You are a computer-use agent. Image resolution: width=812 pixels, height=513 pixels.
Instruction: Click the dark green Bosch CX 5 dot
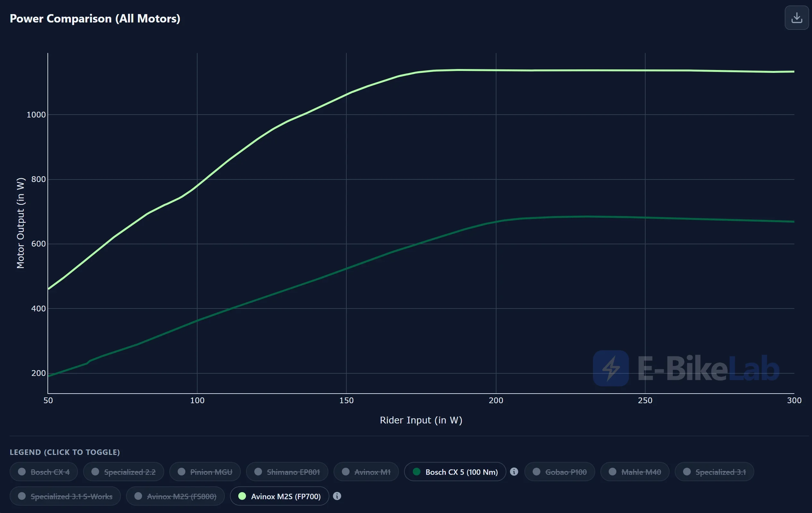coord(417,472)
